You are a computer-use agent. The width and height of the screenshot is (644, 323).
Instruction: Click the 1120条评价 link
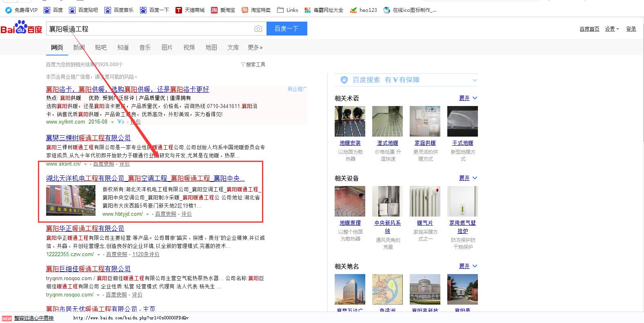click(x=146, y=254)
